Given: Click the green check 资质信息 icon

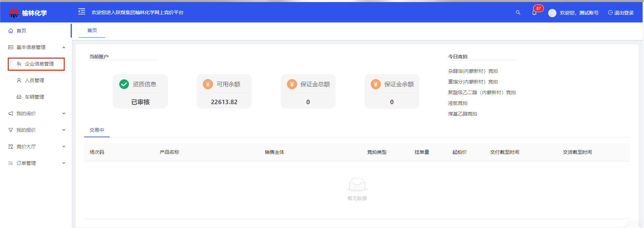Looking at the screenshot, I should [124, 84].
